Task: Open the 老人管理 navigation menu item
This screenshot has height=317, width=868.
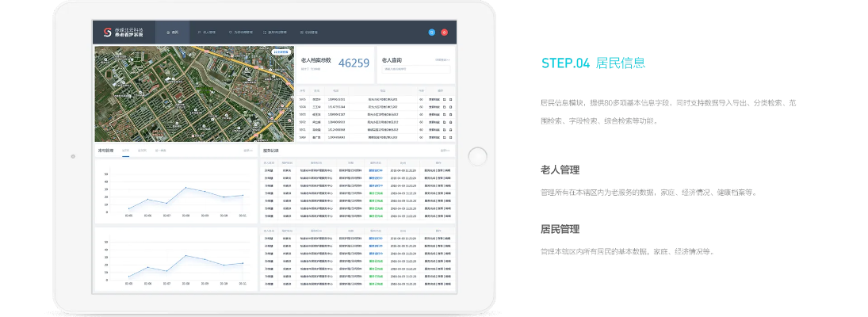Action: (x=208, y=32)
